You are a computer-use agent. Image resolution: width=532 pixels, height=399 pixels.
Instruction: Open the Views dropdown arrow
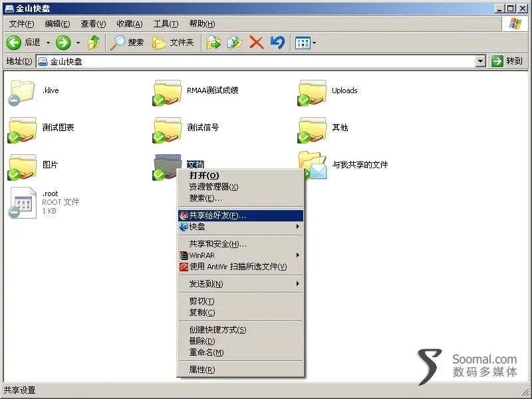[314, 43]
